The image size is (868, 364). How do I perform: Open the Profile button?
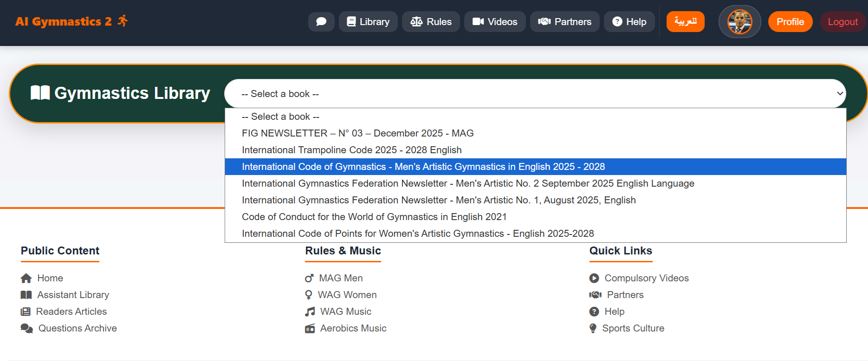(x=790, y=22)
